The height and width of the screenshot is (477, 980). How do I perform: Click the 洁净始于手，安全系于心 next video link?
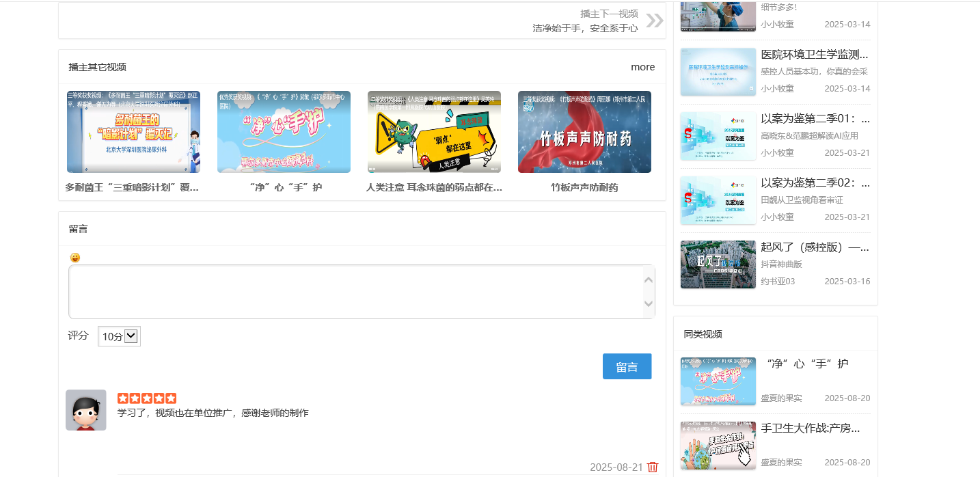(x=585, y=28)
